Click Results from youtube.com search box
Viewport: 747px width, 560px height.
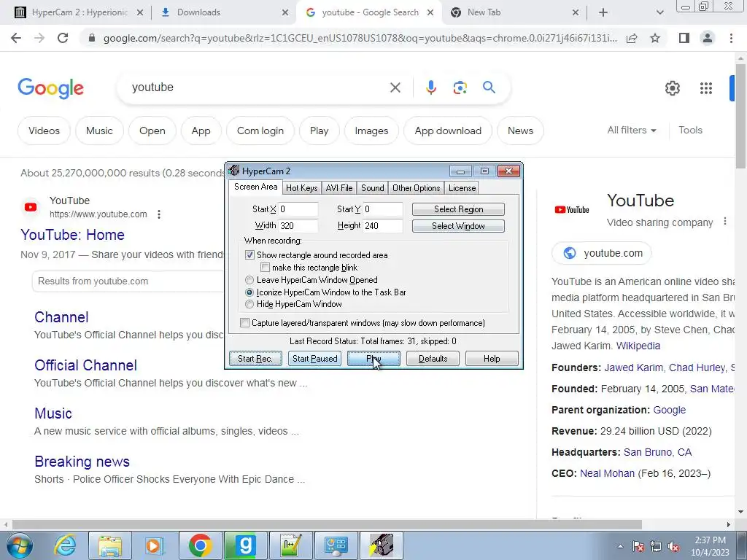pyautogui.click(x=128, y=281)
